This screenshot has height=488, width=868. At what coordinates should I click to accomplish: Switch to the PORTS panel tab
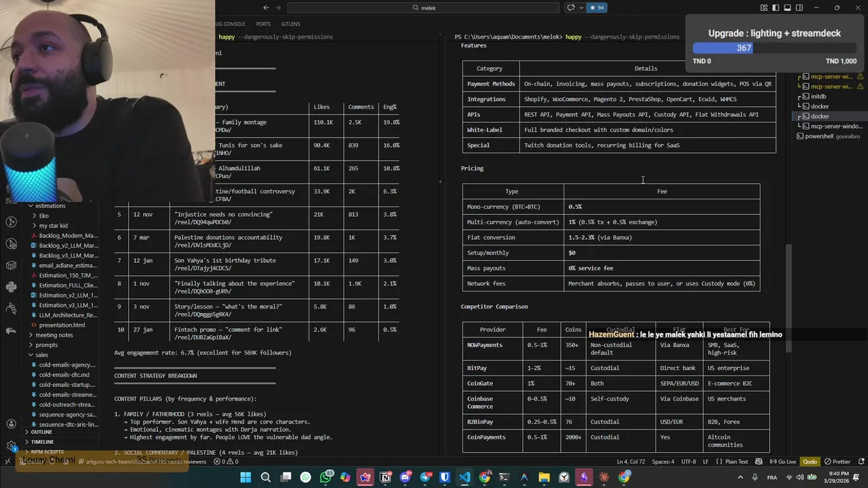pos(263,24)
